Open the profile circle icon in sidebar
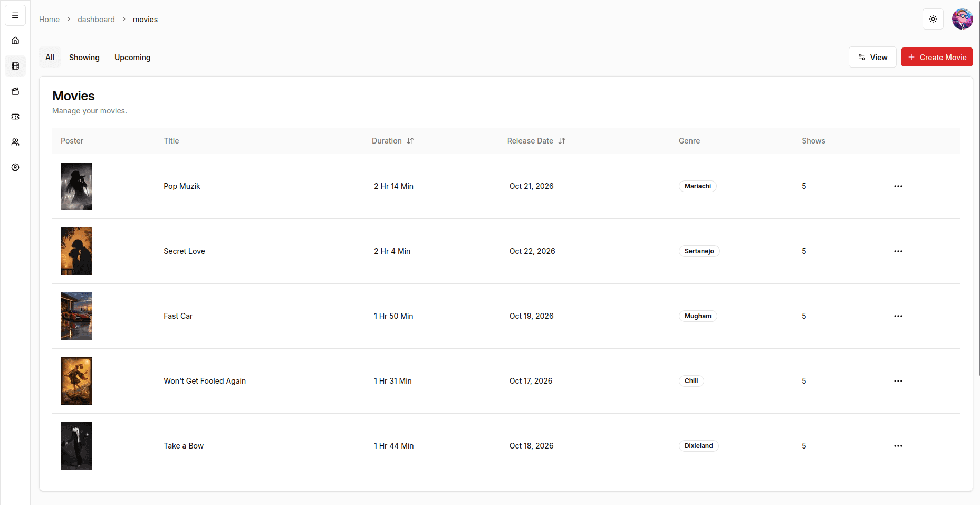980x505 pixels. pos(15,167)
